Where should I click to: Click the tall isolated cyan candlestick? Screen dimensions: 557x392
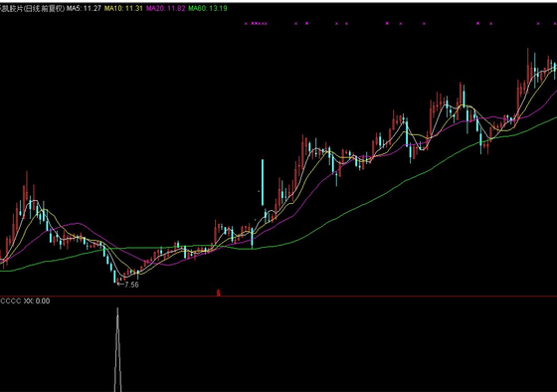pyautogui.click(x=263, y=182)
